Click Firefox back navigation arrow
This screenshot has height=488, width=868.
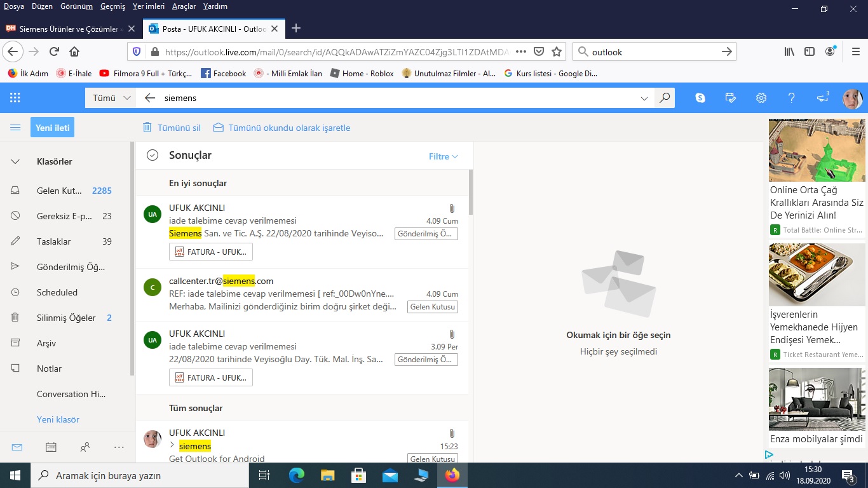pyautogui.click(x=13, y=51)
